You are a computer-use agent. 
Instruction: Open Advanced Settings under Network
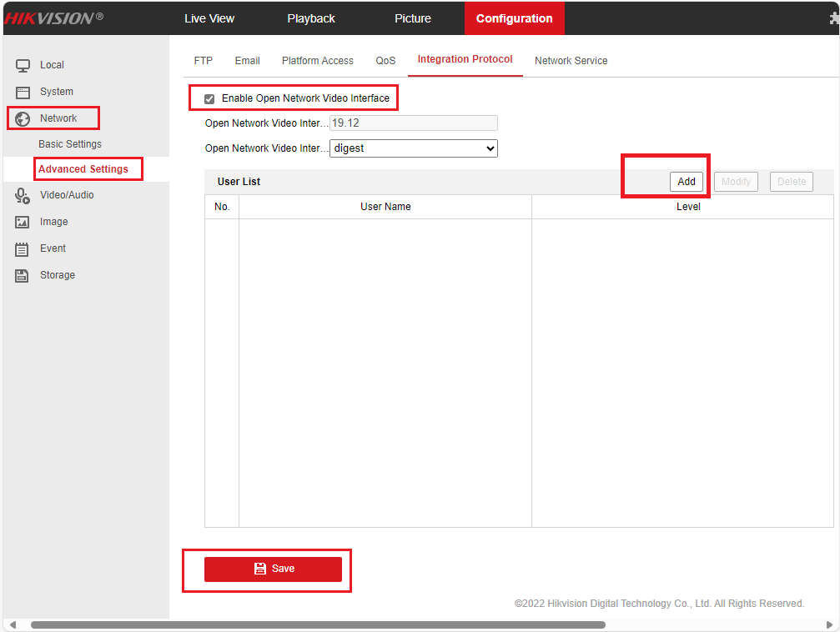(83, 169)
